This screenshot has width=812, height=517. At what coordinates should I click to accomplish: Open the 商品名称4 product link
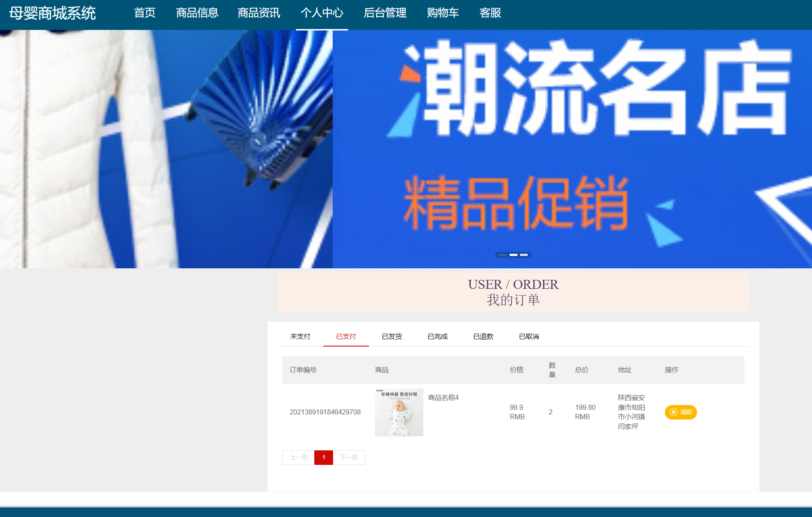[x=443, y=398]
